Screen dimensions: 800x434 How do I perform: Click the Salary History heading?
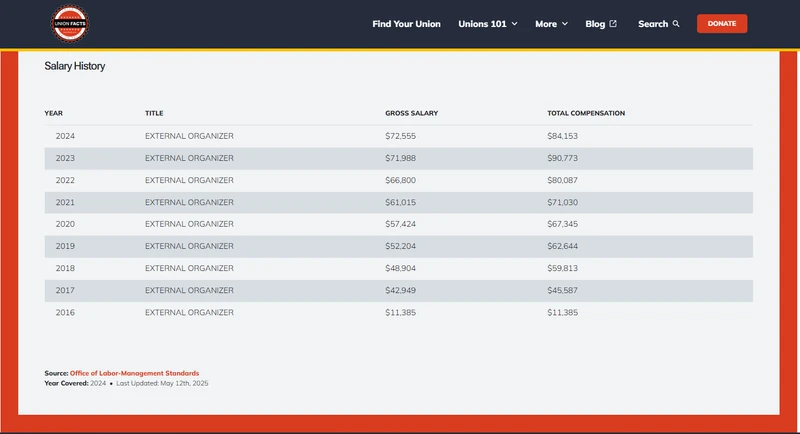(x=75, y=66)
